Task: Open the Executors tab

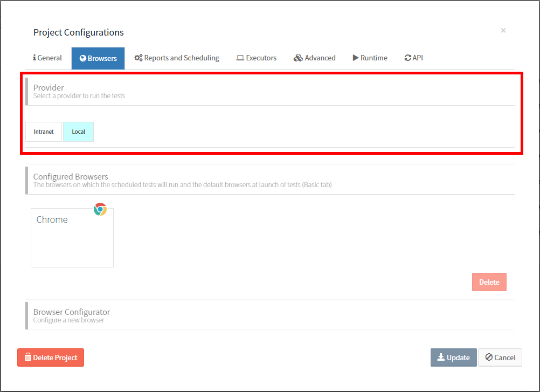Action: pos(256,58)
